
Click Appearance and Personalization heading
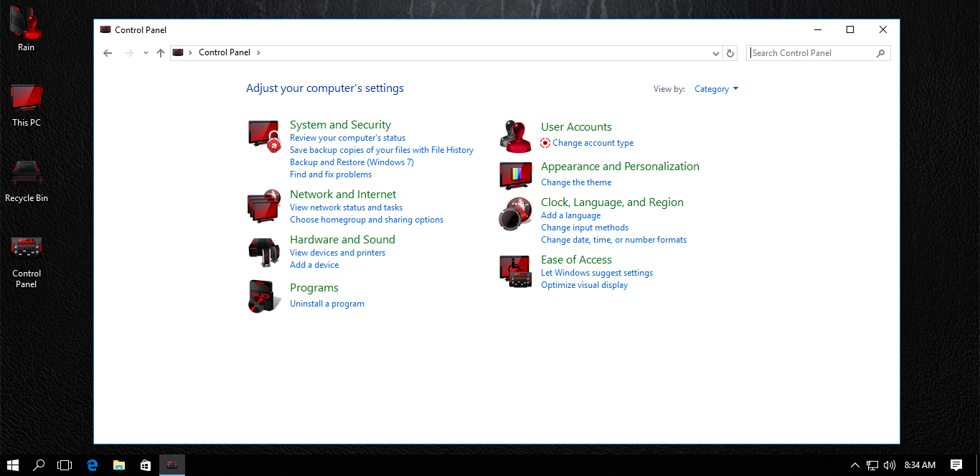pos(620,167)
